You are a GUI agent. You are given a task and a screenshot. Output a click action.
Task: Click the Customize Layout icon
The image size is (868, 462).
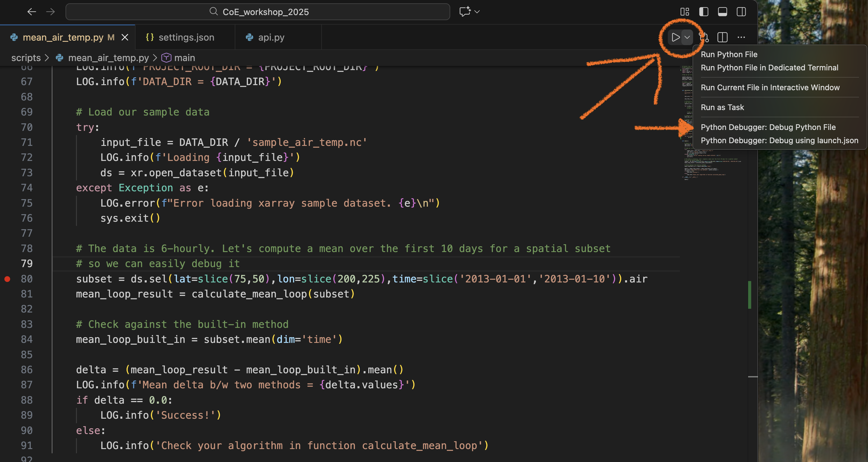pyautogui.click(x=684, y=12)
